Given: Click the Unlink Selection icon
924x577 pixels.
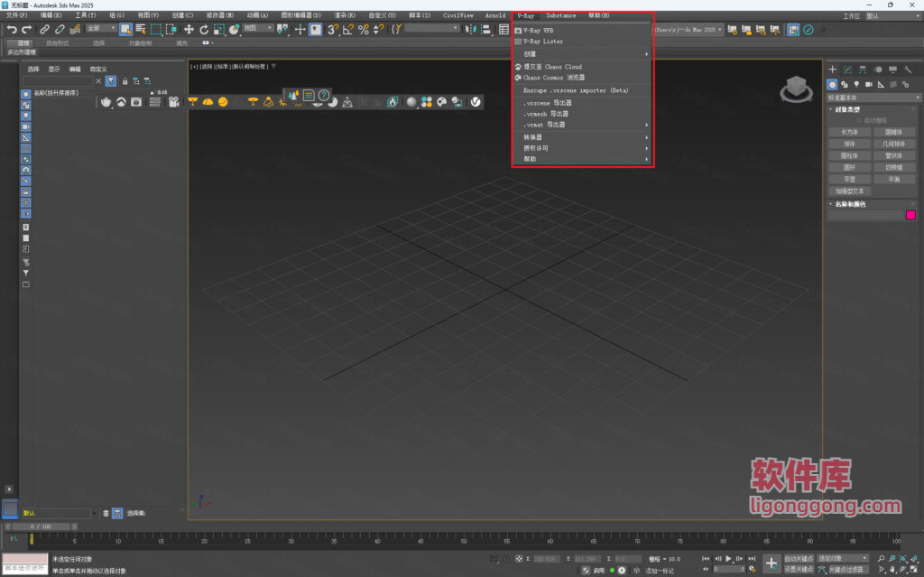Looking at the screenshot, I should 60,30.
